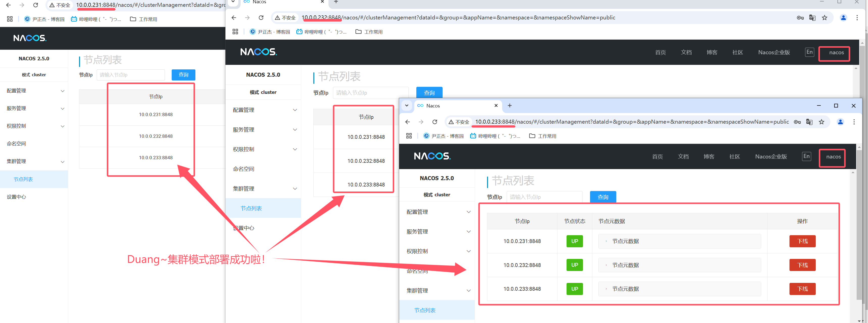The image size is (868, 323).
Task: Open the tab search dropdown arrow in the 10.0.0.233 window
Action: tap(407, 106)
